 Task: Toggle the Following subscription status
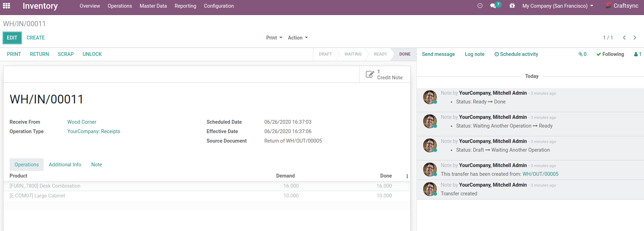(x=610, y=54)
